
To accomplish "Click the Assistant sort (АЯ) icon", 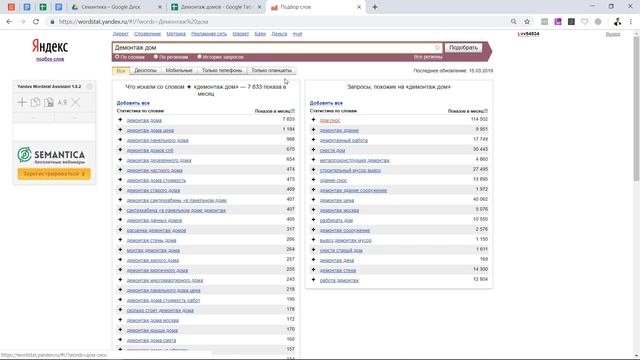I will click(62, 102).
